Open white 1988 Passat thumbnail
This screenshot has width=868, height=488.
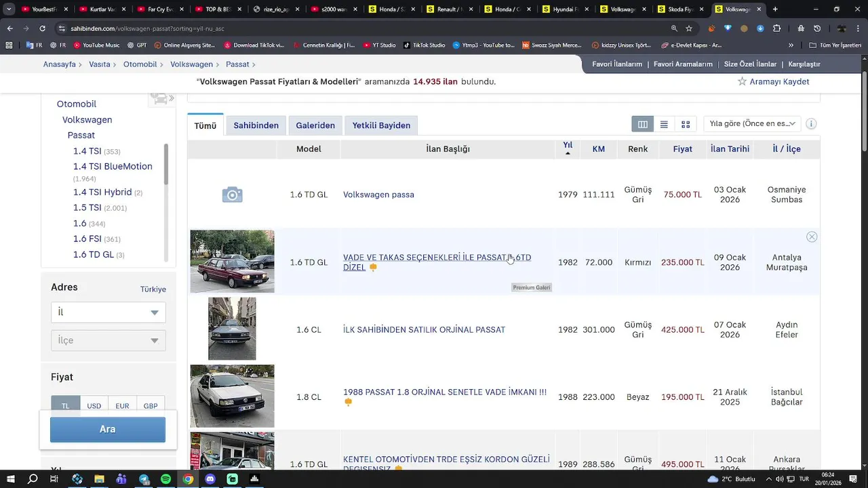pyautogui.click(x=232, y=396)
